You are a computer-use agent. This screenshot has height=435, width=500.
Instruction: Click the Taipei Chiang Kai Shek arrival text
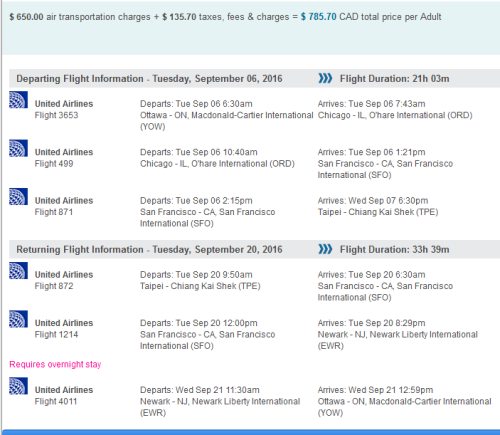pyautogui.click(x=378, y=212)
